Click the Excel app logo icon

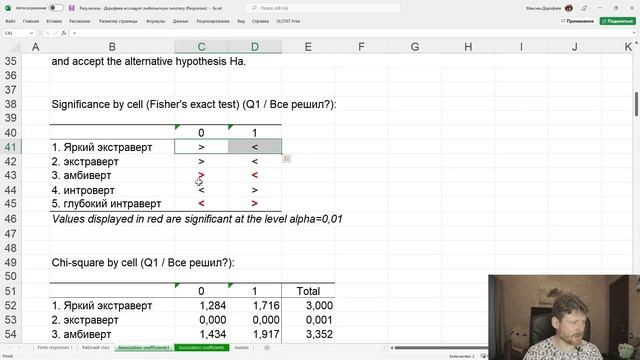(8, 8)
